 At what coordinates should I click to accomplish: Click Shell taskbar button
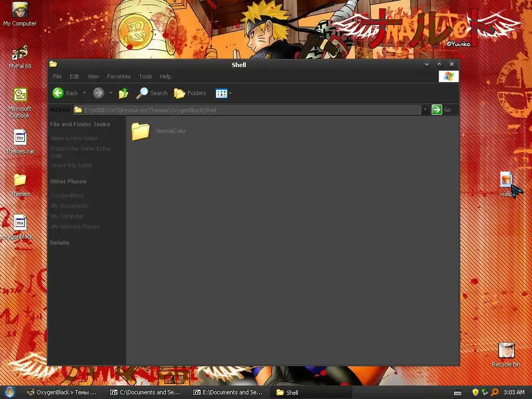tap(311, 393)
